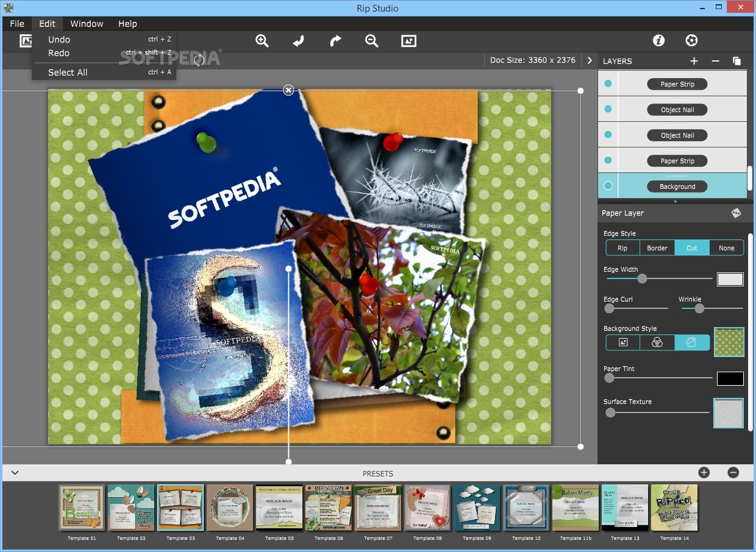This screenshot has height=552, width=756.
Task: Set Edge Style to None
Action: 727,248
